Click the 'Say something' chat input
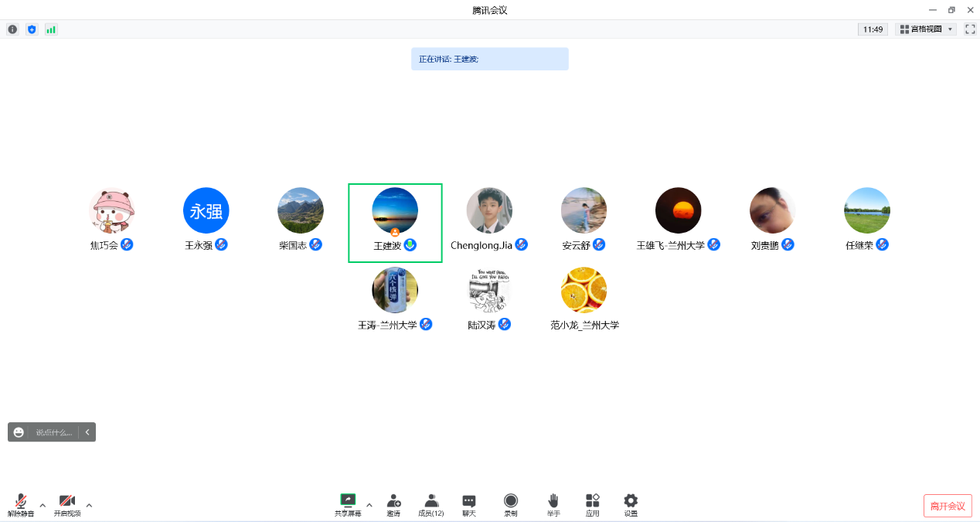The width and height of the screenshot is (980, 522). 54,432
